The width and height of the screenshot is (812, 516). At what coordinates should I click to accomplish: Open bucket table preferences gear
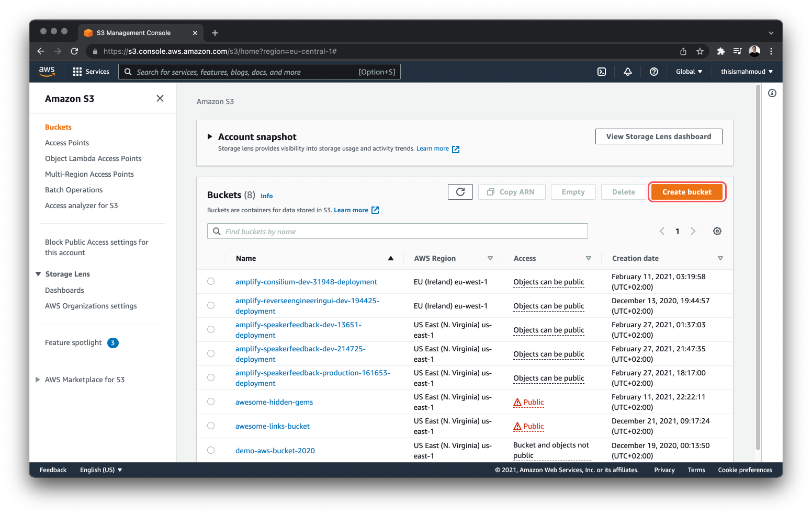click(x=717, y=231)
